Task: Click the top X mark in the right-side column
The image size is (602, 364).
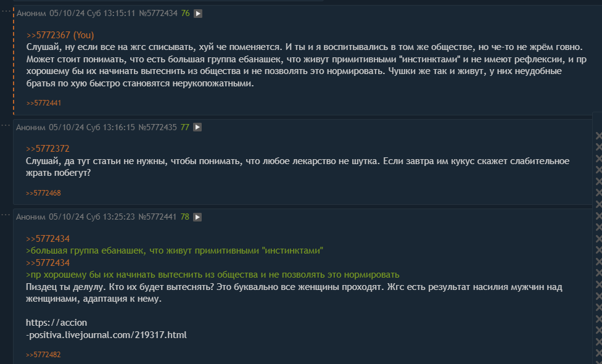Action: (x=598, y=136)
